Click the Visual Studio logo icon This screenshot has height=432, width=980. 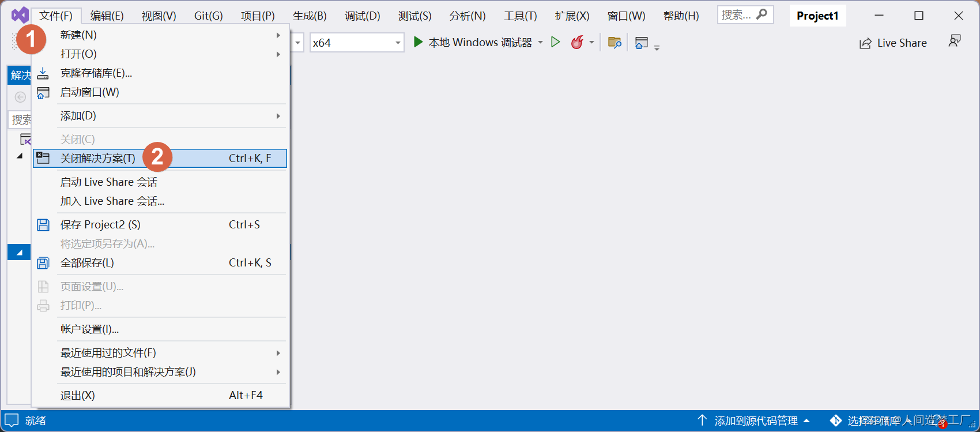coord(20,15)
